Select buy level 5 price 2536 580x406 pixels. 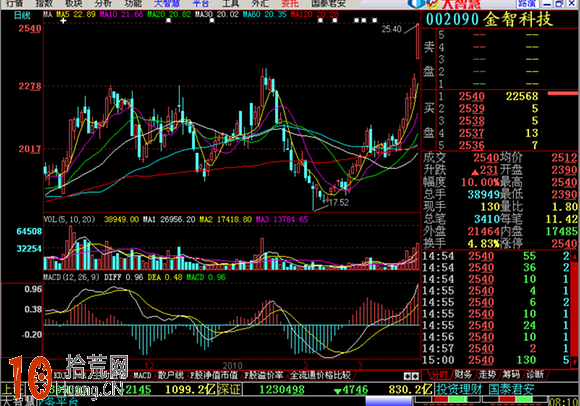point(472,145)
